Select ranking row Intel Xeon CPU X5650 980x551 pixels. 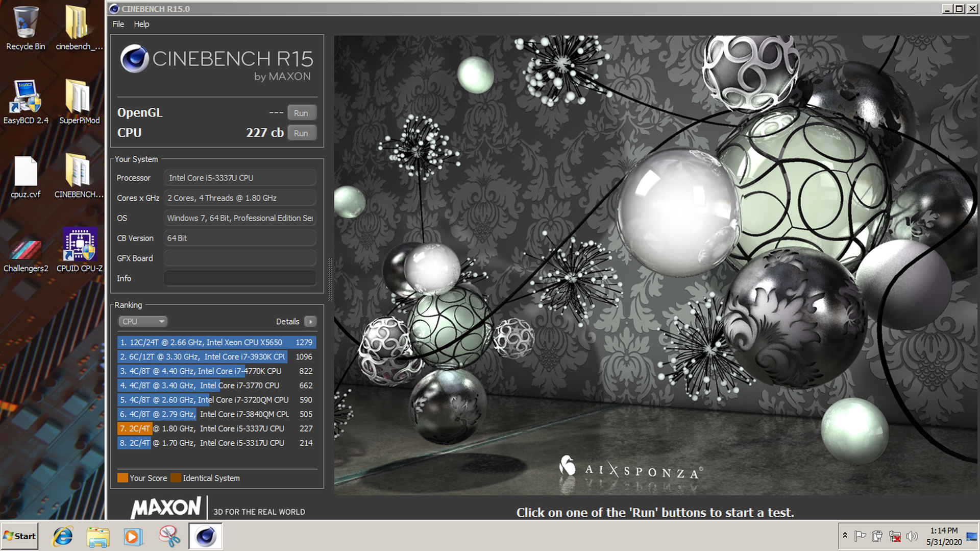[x=217, y=342]
